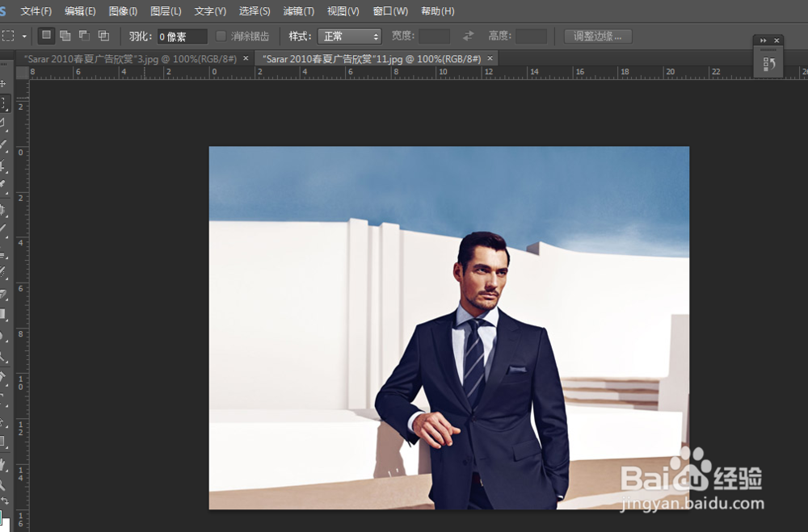Open the History panel icon
The image size is (808, 532).
click(769, 64)
